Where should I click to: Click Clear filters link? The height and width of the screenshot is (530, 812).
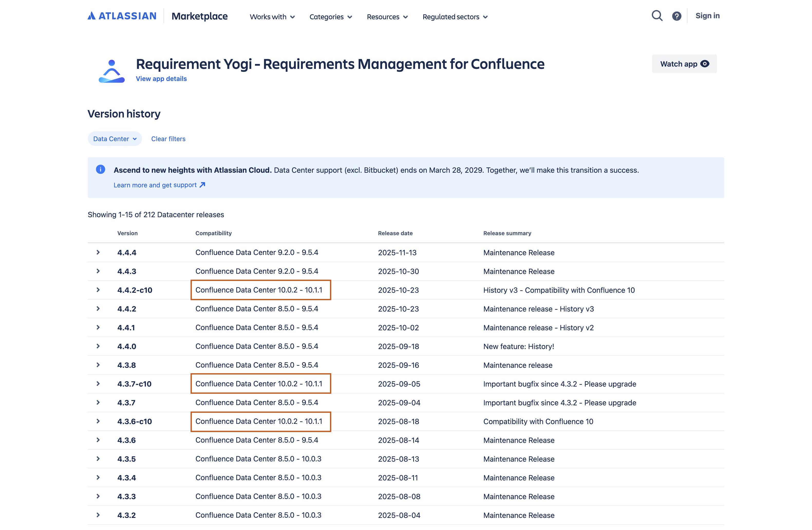[x=168, y=139]
